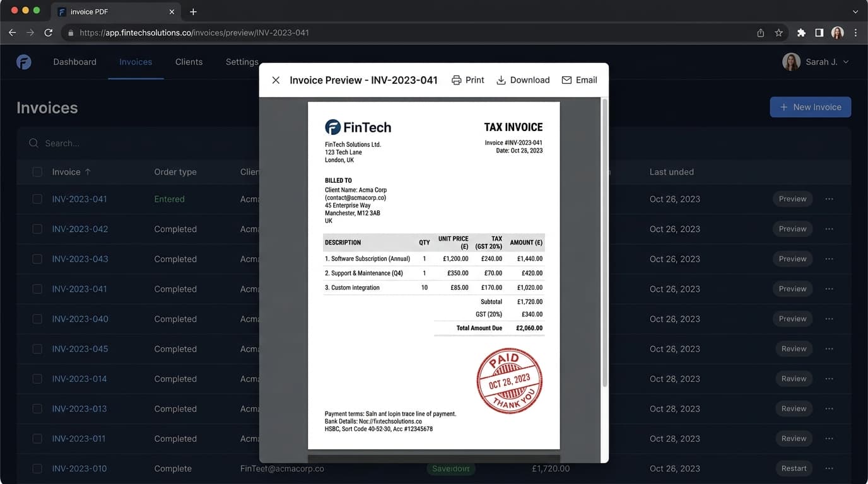
Task: Open the browser extensions puzzle icon
Action: (801, 33)
